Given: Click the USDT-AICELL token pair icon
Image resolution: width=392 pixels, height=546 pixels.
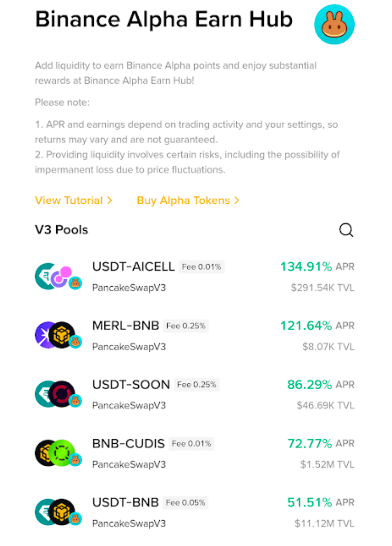Looking at the screenshot, I should pyautogui.click(x=58, y=277).
